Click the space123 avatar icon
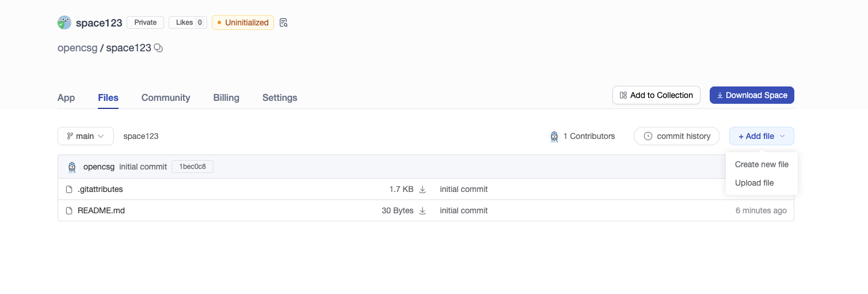 [64, 22]
